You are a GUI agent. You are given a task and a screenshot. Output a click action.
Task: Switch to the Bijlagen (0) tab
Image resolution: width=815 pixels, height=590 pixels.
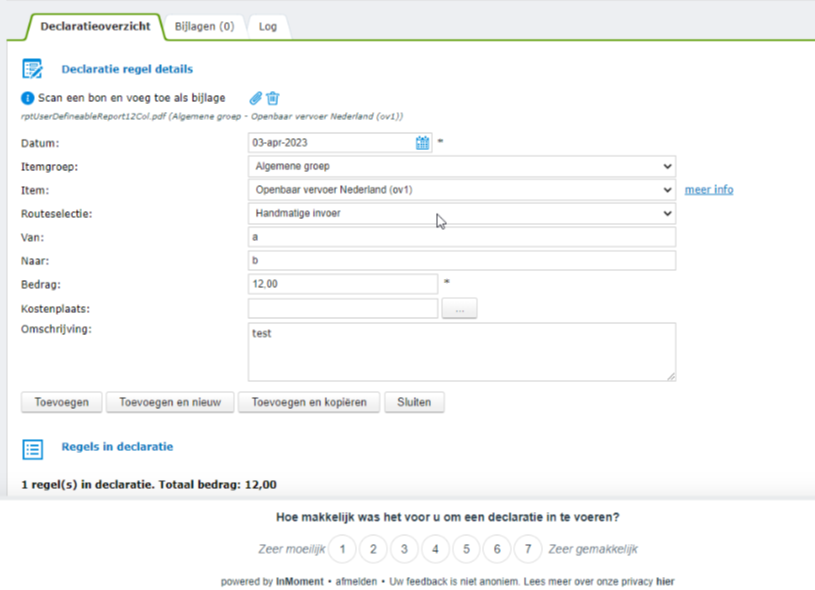point(204,27)
